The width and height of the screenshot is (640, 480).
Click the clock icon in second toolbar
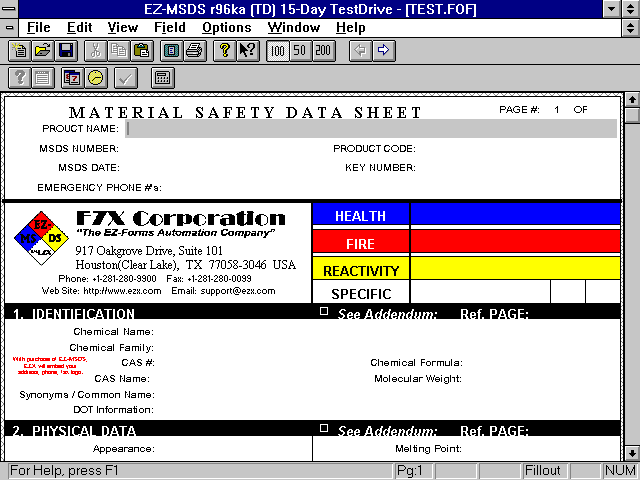(x=95, y=77)
